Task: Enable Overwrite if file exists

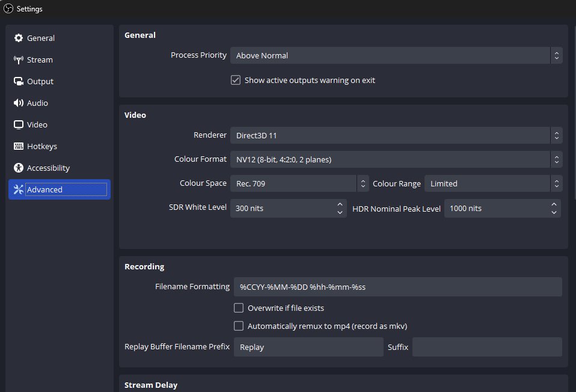Action: point(239,308)
